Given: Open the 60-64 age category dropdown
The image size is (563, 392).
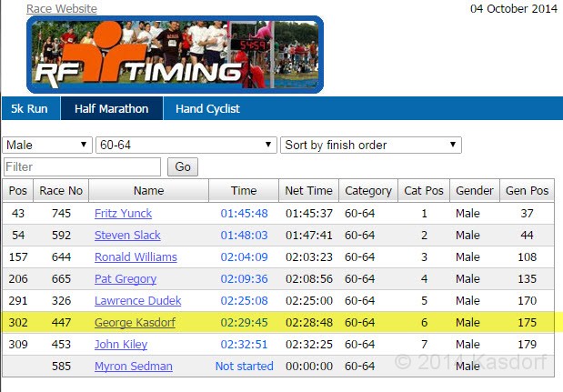Looking at the screenshot, I should (186, 145).
